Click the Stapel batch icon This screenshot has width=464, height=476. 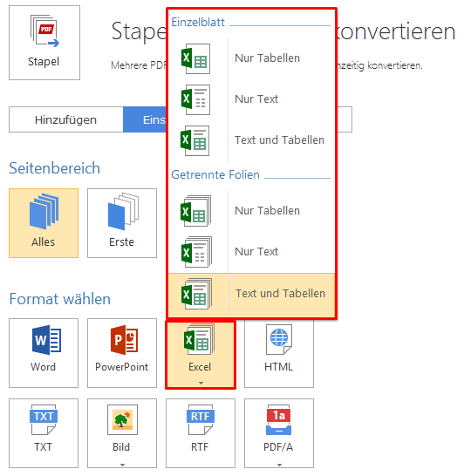pyautogui.click(x=44, y=43)
